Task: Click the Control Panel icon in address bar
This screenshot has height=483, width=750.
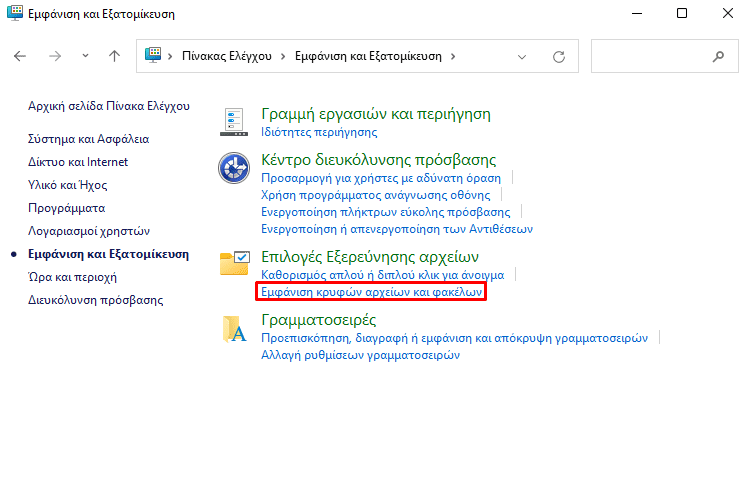Action: [153, 55]
